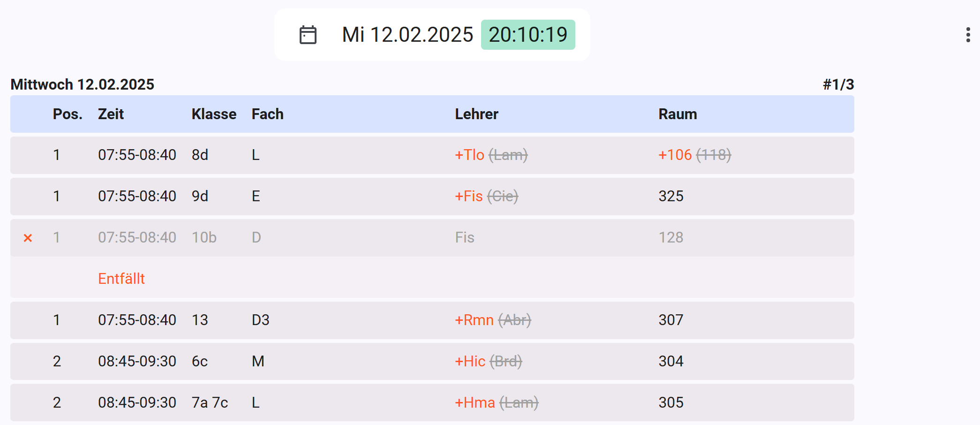
Task: Click the #1/3 page indicator
Action: click(838, 84)
